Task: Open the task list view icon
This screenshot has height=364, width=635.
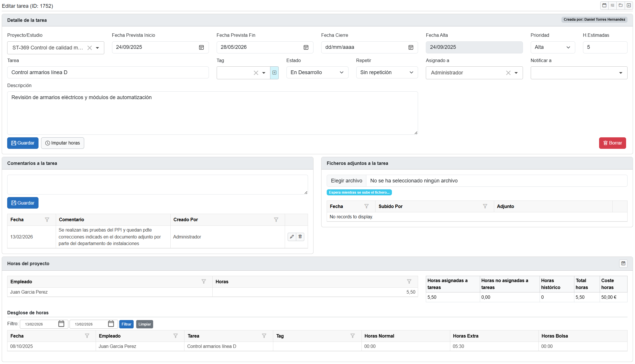Action: click(x=612, y=5)
